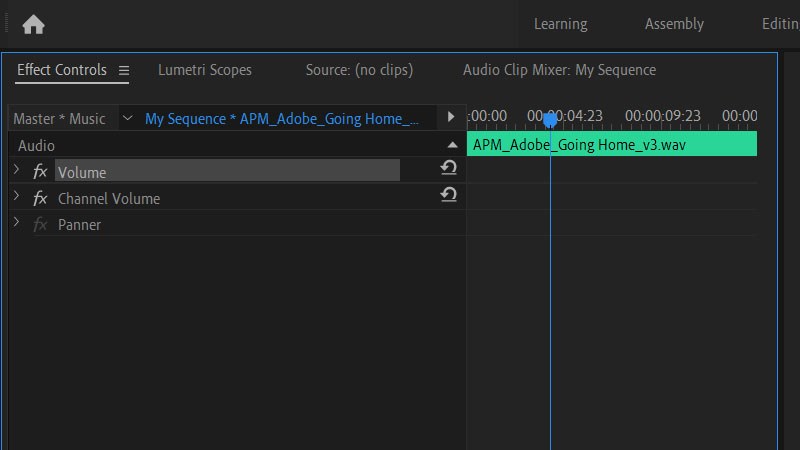Switch to the Source (no clips) tab
Viewport: 800px width, 450px height.
tap(359, 70)
